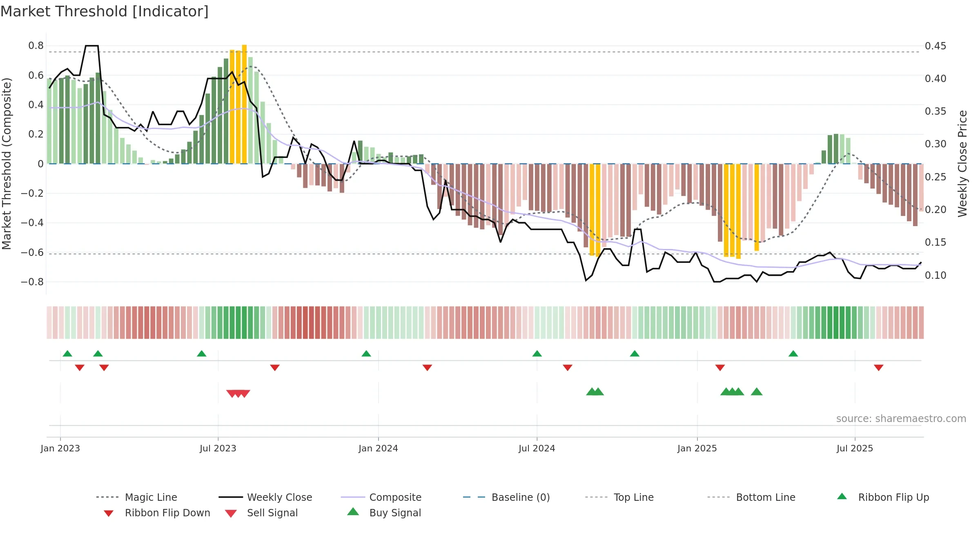Click the 0.45 right axis tick label
Screen dimensions: 980x551
[935, 46]
